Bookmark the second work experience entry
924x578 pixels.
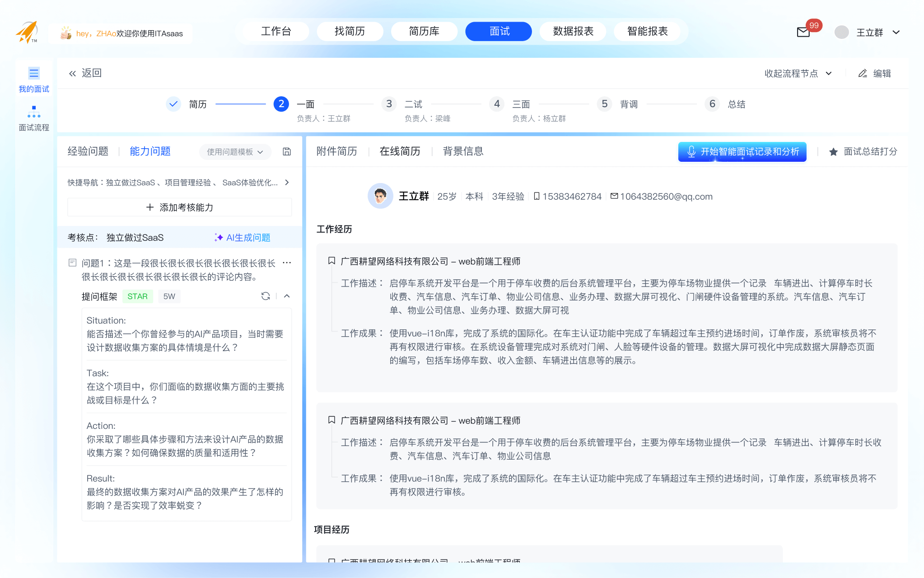pos(331,420)
